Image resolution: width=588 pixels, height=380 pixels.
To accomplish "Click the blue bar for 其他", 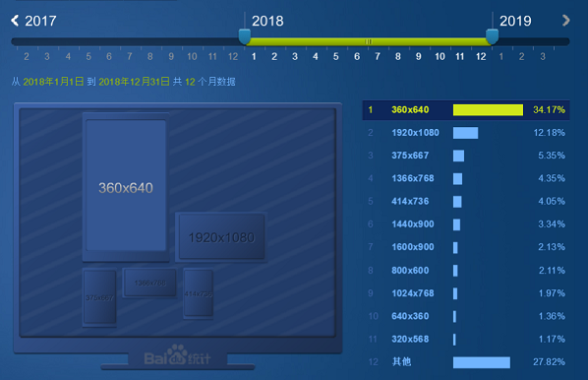I will 482,362.
